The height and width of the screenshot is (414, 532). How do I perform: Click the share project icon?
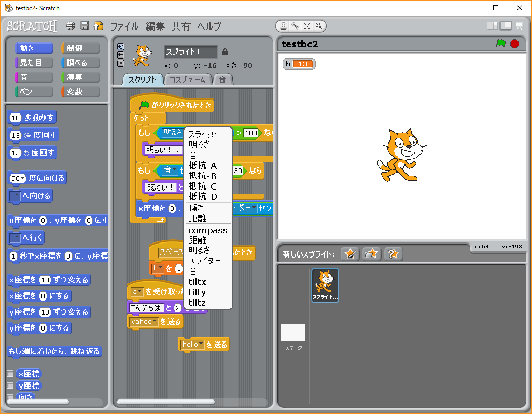coord(99,26)
